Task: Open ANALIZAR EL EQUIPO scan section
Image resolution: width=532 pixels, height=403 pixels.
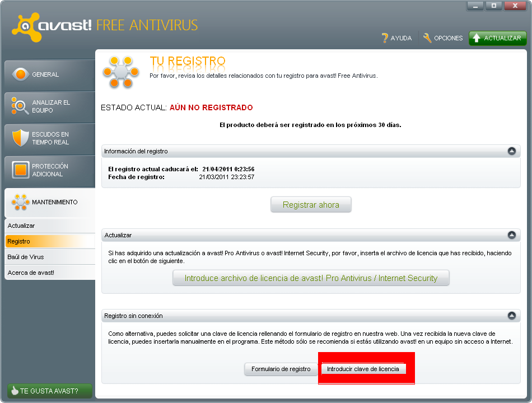Action: pos(50,106)
